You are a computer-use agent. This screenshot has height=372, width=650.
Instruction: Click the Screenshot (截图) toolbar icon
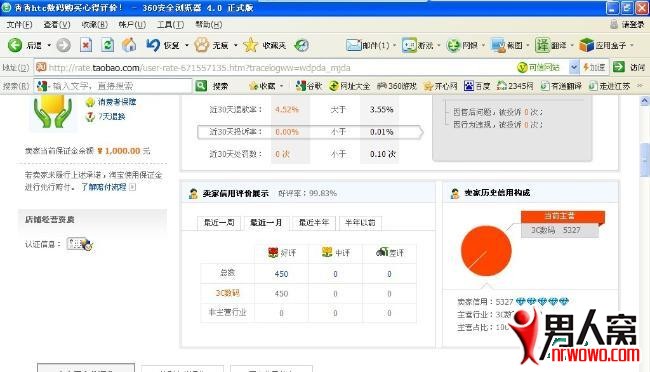(498, 45)
